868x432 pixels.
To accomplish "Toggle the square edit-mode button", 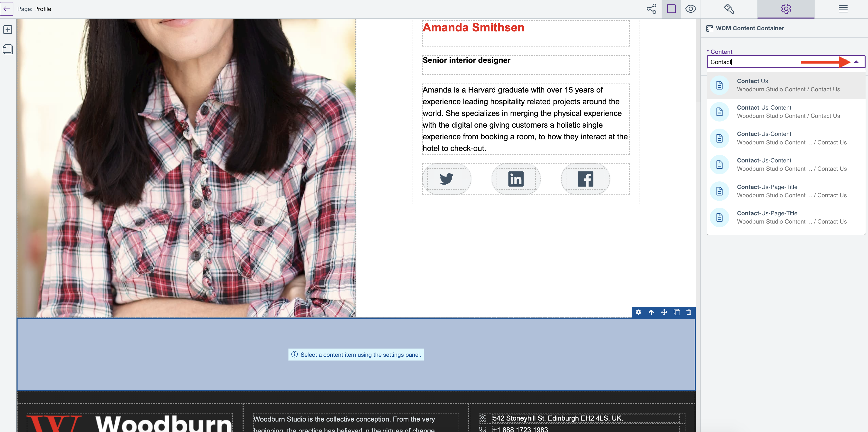I will click(x=671, y=9).
